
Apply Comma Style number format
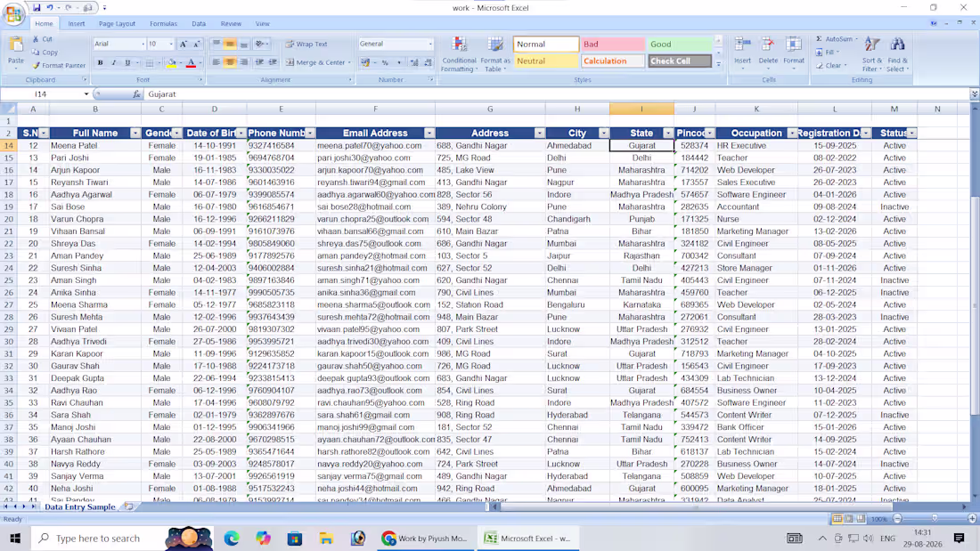(399, 62)
